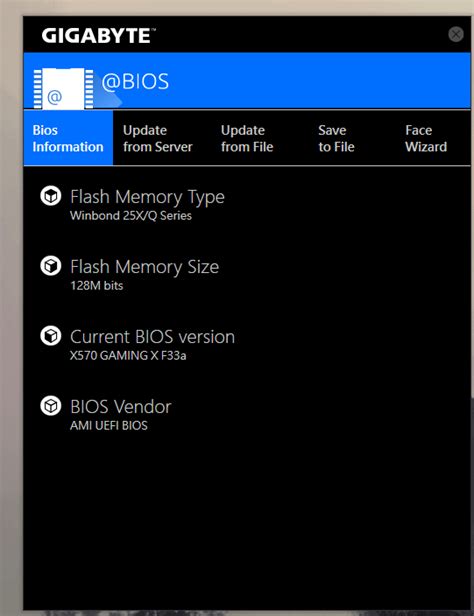Click the @BIOS chip icon

pyautogui.click(x=63, y=88)
